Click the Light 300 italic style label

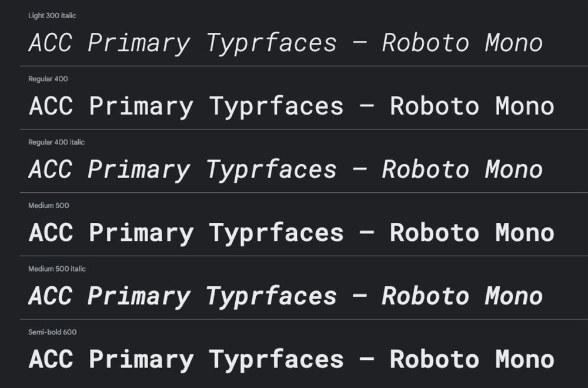coord(52,16)
